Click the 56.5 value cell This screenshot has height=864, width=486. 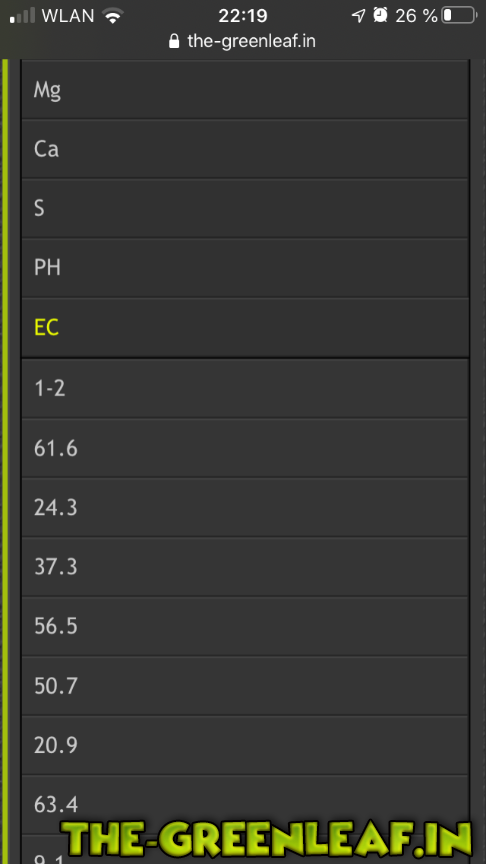pyautogui.click(x=245, y=627)
